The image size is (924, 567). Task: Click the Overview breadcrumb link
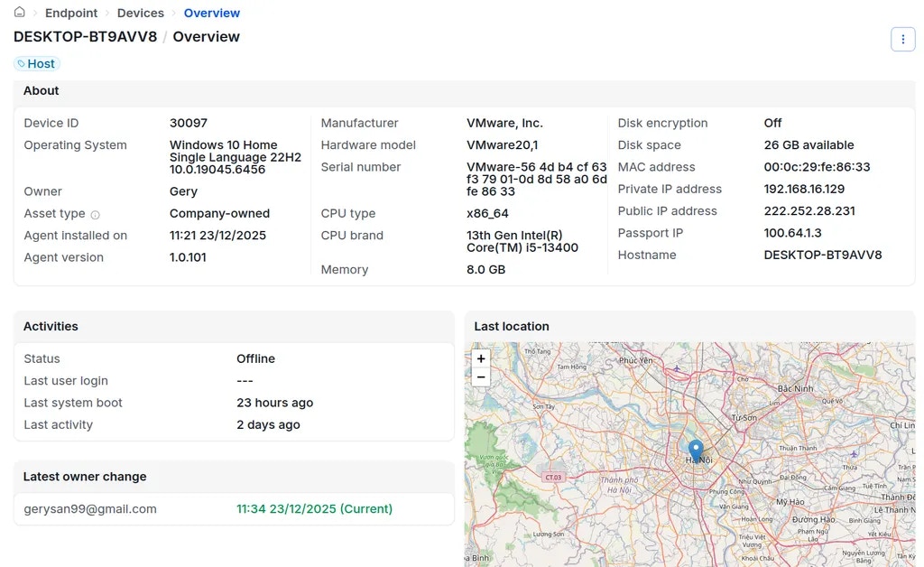click(x=211, y=13)
